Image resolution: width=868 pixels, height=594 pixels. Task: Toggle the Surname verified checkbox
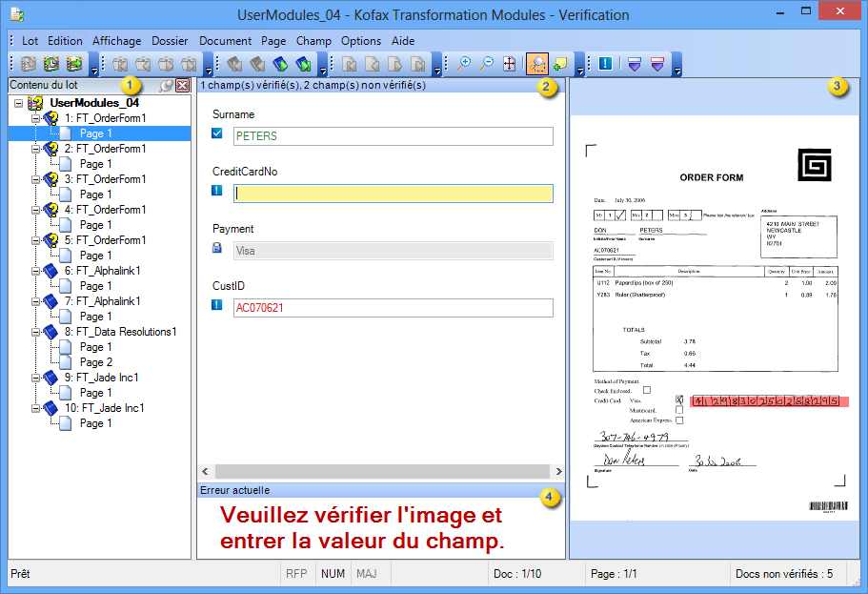[x=217, y=134]
